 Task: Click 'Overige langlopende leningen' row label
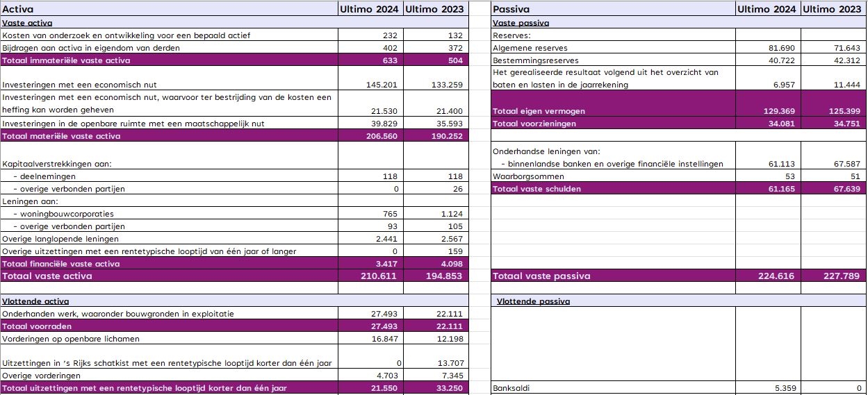[x=60, y=239]
